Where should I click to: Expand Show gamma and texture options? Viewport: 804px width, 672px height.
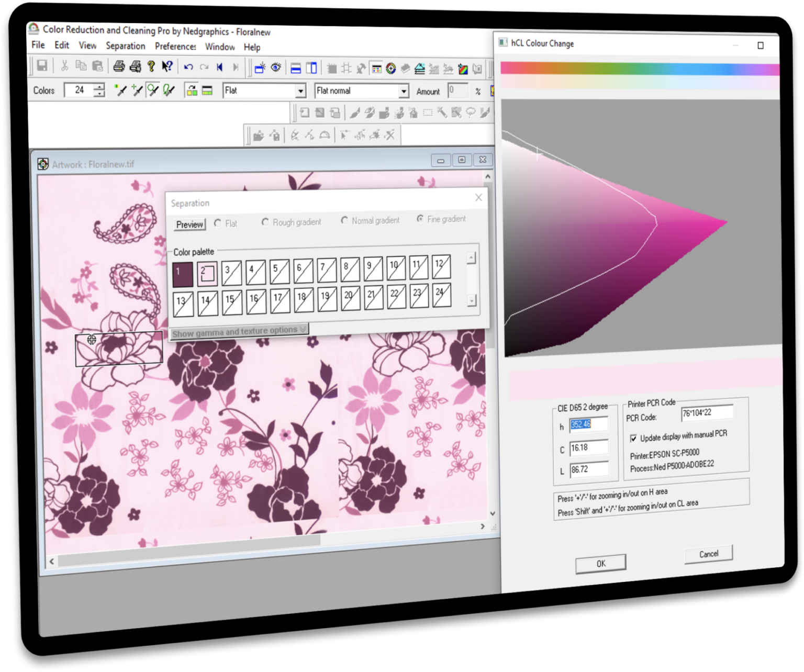point(239,331)
